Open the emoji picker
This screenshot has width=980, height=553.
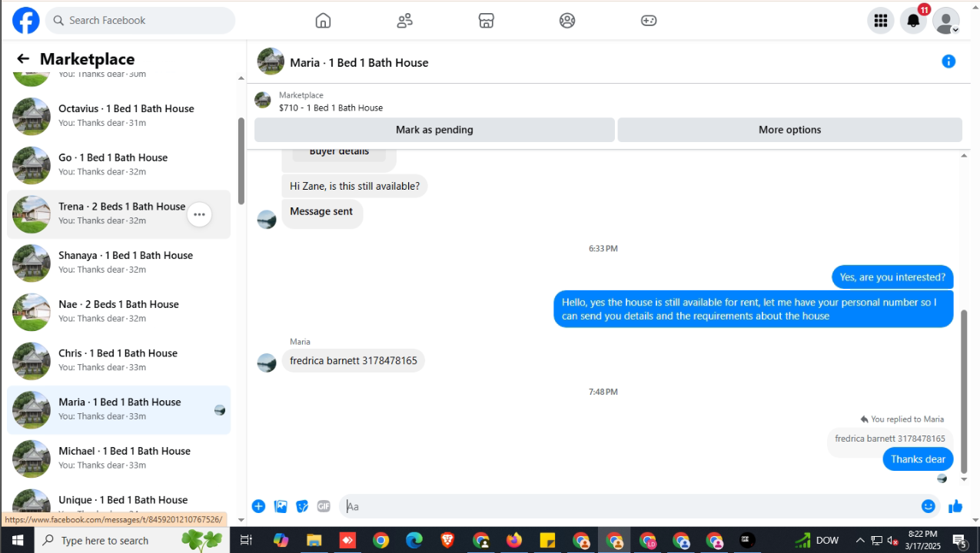pos(929,506)
